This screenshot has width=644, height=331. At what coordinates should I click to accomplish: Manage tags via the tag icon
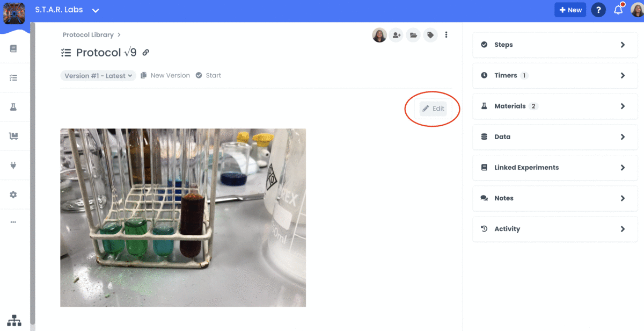(x=430, y=34)
